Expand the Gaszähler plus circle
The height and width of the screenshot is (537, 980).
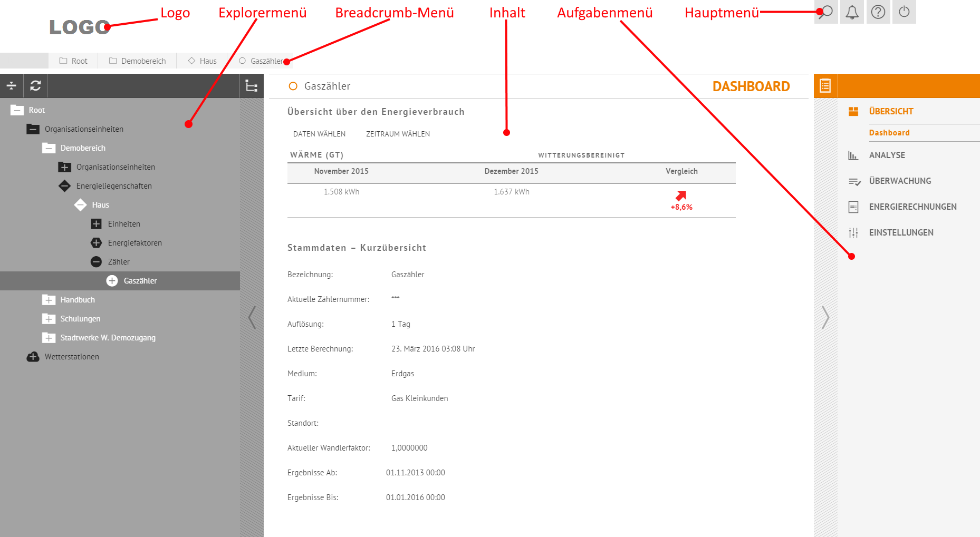112,281
